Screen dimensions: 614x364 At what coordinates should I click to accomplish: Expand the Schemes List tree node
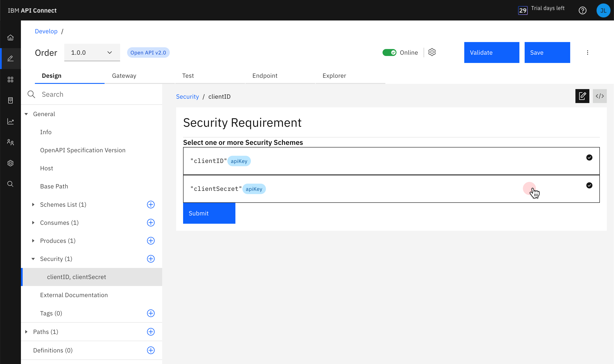click(33, 205)
